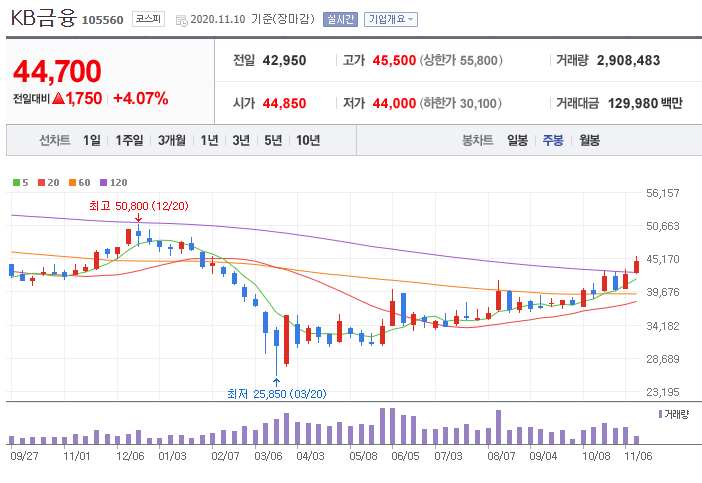
Task: Click the 고가 value 45,500
Action: pyautogui.click(x=394, y=60)
